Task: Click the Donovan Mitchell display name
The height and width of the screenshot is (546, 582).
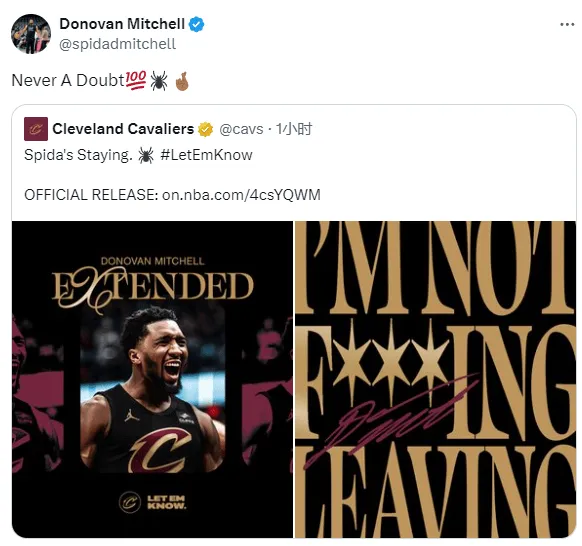Action: [x=122, y=24]
